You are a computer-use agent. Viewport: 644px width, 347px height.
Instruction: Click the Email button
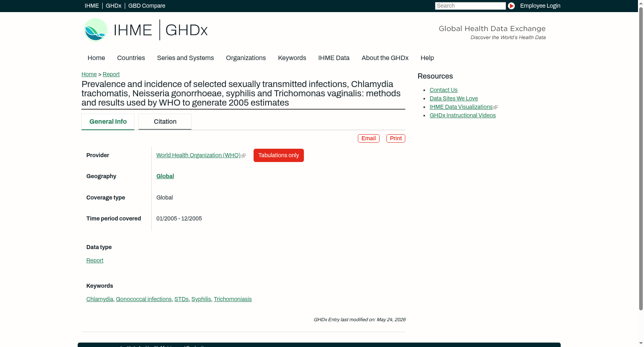coord(369,138)
